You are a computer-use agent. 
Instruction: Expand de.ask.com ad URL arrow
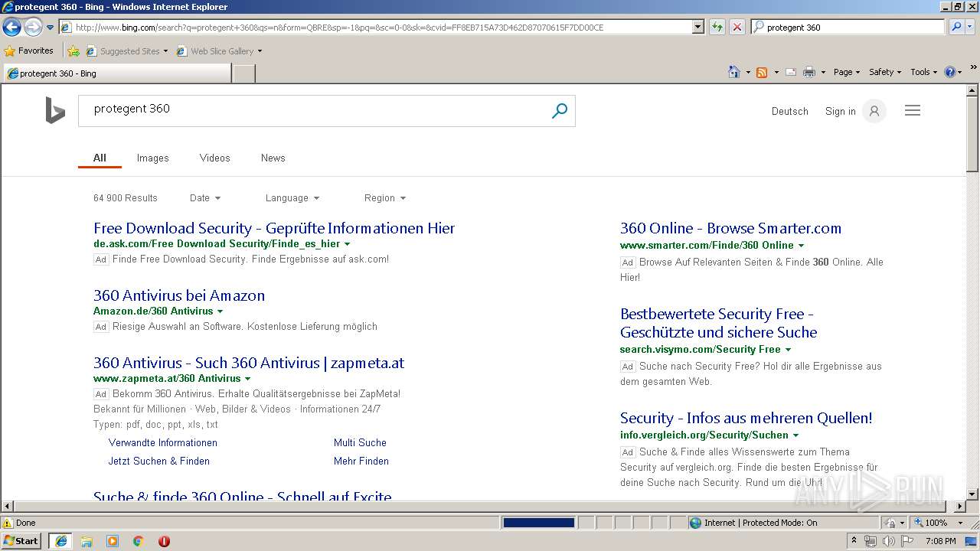click(348, 244)
